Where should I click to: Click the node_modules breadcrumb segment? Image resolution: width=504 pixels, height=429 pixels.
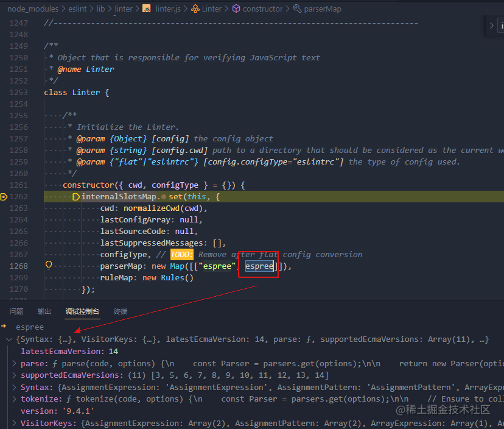click(x=33, y=9)
